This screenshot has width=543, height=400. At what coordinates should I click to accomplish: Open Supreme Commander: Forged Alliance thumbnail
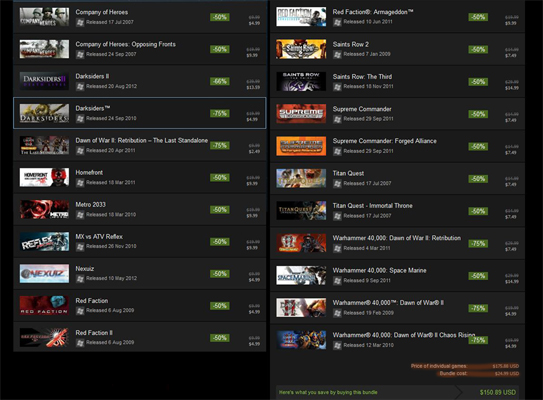(x=301, y=146)
